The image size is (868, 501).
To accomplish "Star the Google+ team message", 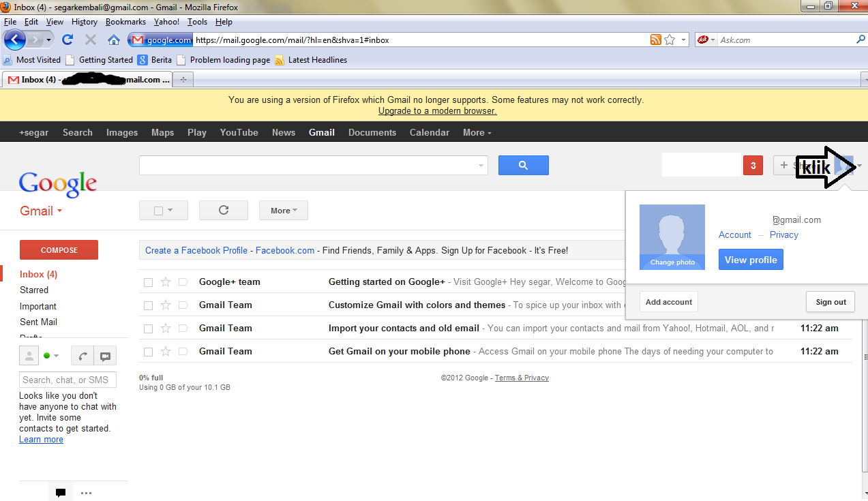I will pyautogui.click(x=166, y=282).
